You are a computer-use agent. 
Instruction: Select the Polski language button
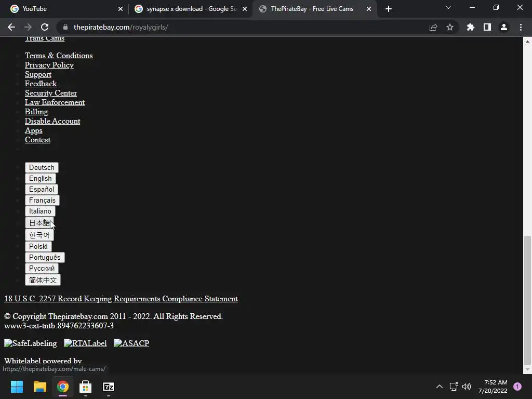click(38, 246)
